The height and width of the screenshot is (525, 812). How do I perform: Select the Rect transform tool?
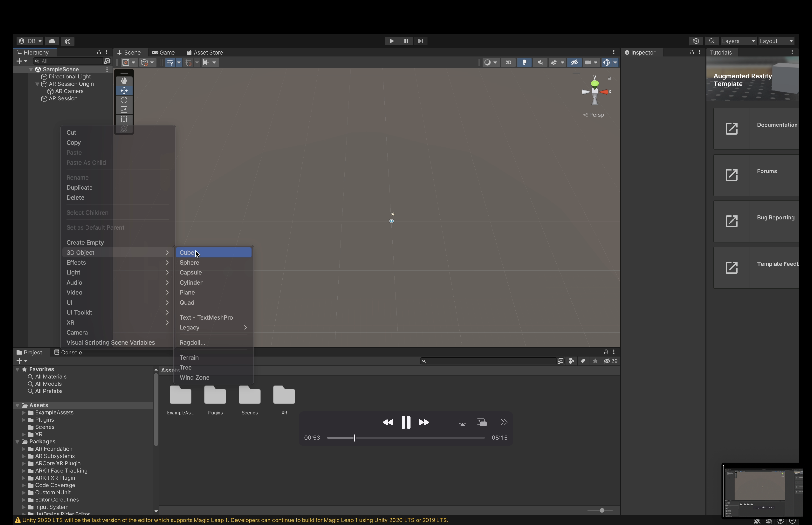124,119
